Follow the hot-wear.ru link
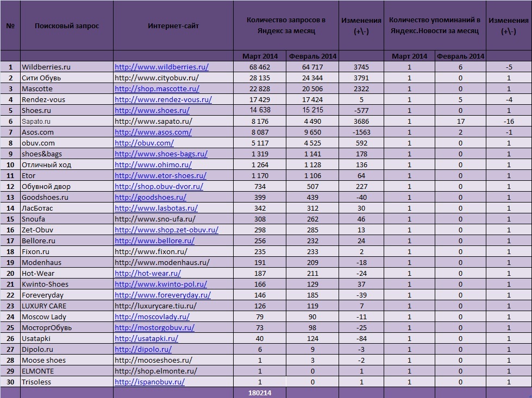 (148, 273)
